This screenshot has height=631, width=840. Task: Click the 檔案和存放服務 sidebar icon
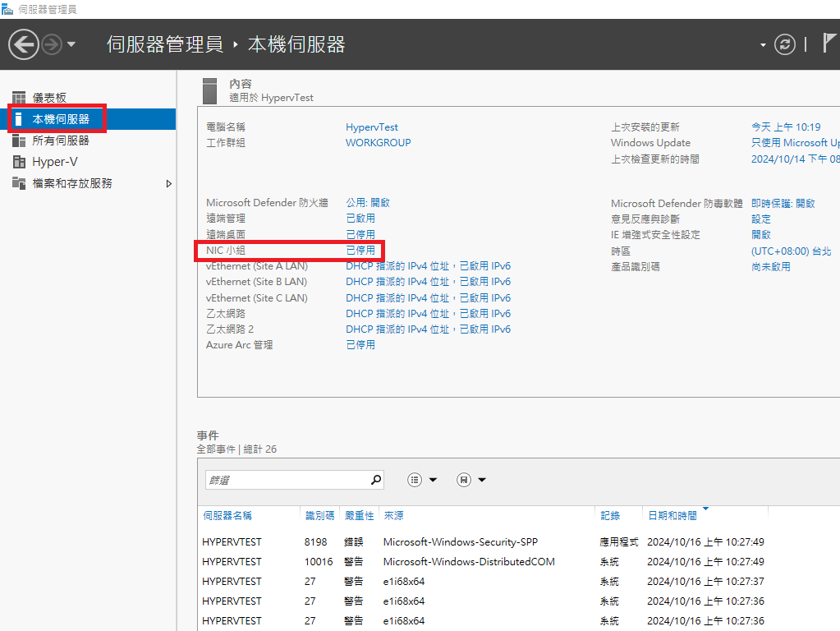(x=19, y=183)
